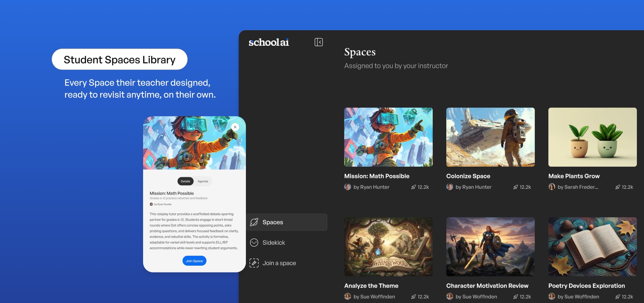
Task: Click 'Mission: Math Possible' heading in popup
Action: coord(172,193)
